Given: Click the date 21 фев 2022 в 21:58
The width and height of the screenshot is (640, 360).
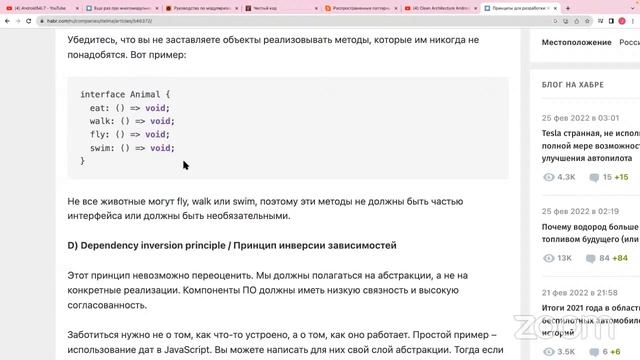Looking at the screenshot, I should point(580,293).
